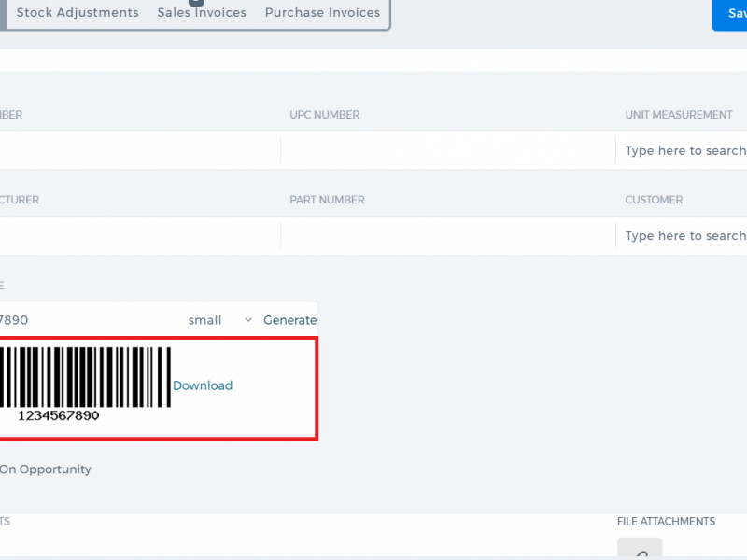The width and height of the screenshot is (747, 560).
Task: Click the CUSTOMER field label
Action: pos(654,200)
